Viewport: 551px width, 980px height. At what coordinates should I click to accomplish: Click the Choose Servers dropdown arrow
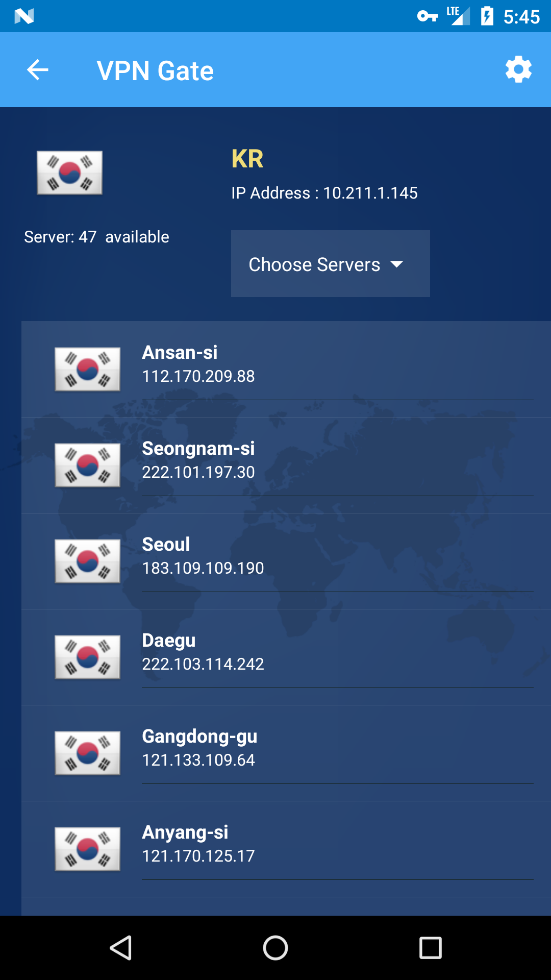(396, 264)
